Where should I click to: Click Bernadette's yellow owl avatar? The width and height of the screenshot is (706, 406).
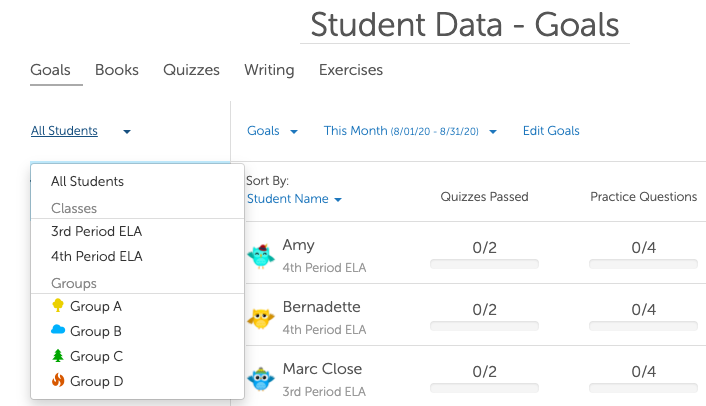click(261, 318)
